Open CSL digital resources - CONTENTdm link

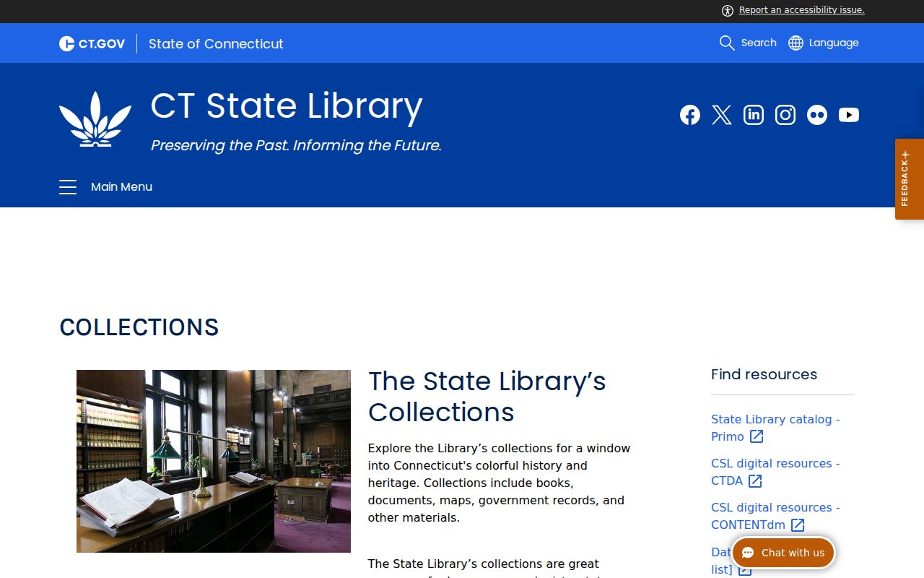click(x=775, y=516)
